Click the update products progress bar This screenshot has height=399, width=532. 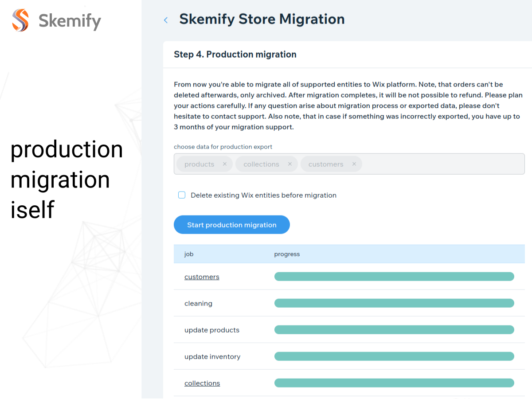(394, 330)
